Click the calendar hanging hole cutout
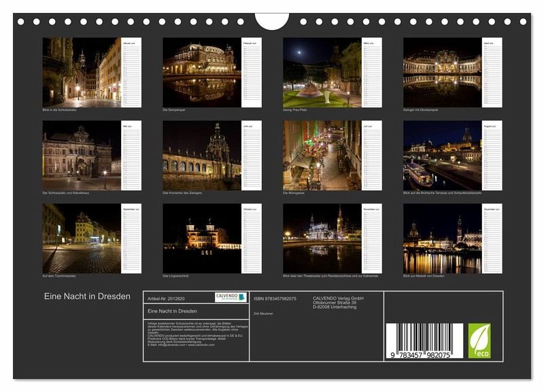The height and width of the screenshot is (392, 544). click(x=273, y=20)
